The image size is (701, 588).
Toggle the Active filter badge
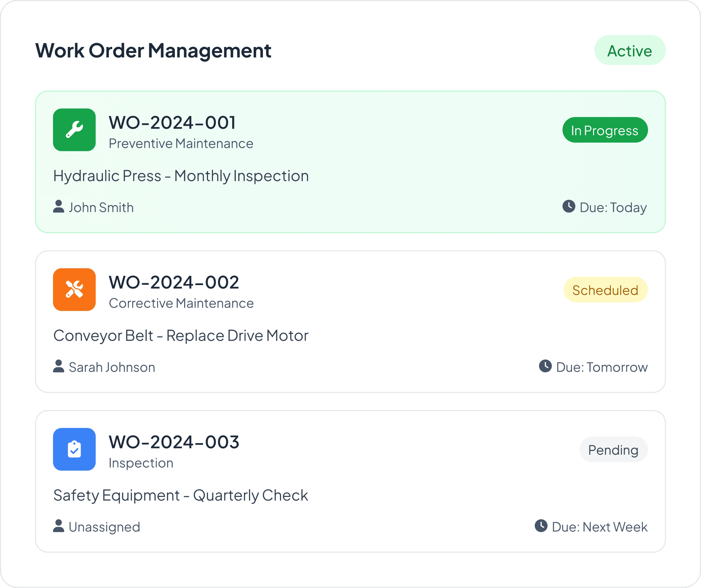pyautogui.click(x=630, y=50)
